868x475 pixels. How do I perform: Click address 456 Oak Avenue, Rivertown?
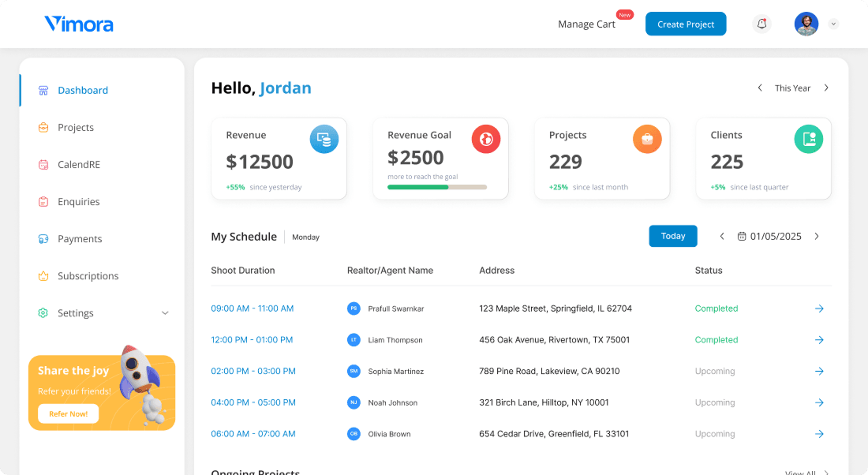(x=554, y=340)
